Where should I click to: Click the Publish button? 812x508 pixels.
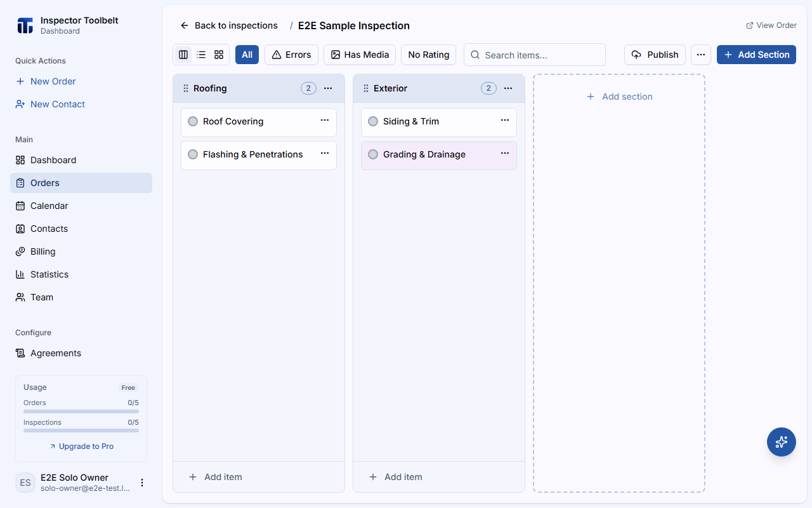coord(655,55)
